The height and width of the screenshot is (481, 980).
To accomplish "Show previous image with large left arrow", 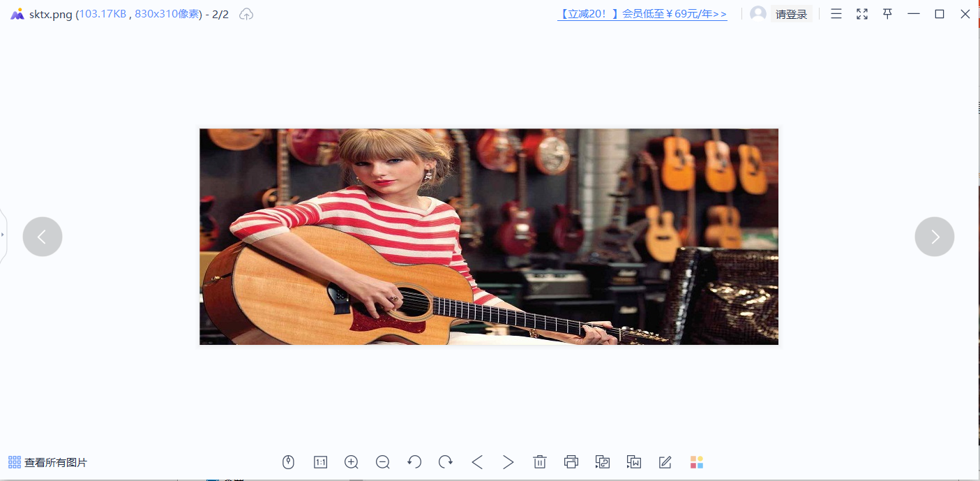I will pyautogui.click(x=43, y=237).
